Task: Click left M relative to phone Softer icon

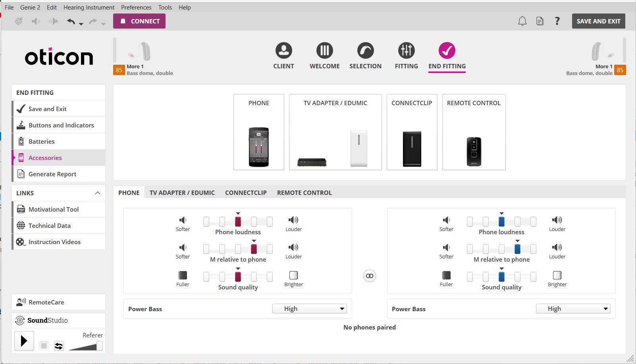Action: tap(183, 247)
